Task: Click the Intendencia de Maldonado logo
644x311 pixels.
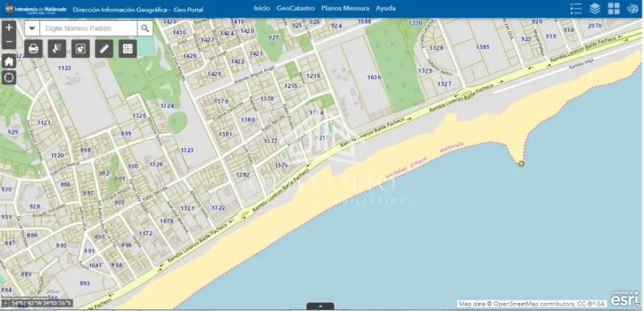Action: click(x=35, y=10)
